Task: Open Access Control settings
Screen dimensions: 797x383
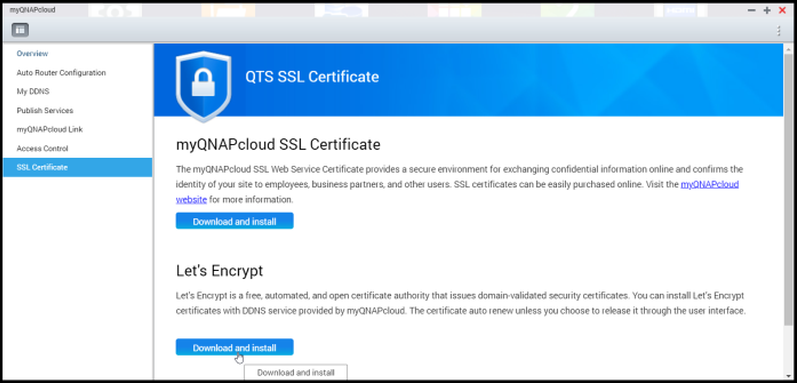Action: coord(42,148)
